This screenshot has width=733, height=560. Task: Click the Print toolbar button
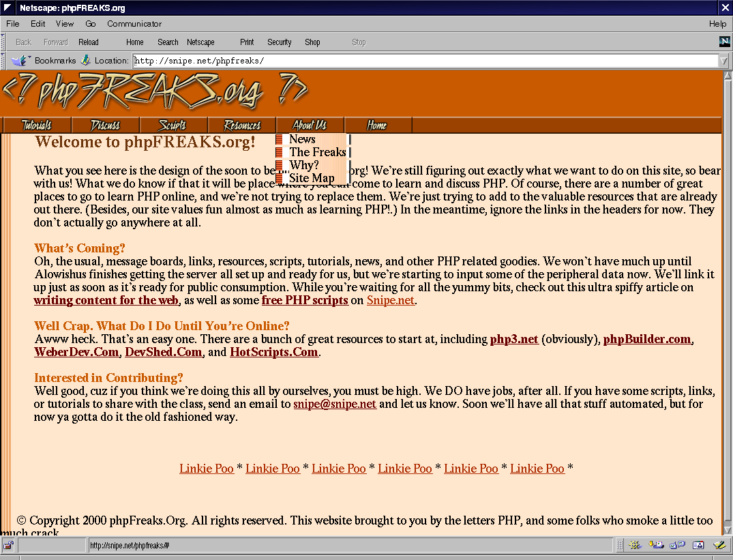247,42
